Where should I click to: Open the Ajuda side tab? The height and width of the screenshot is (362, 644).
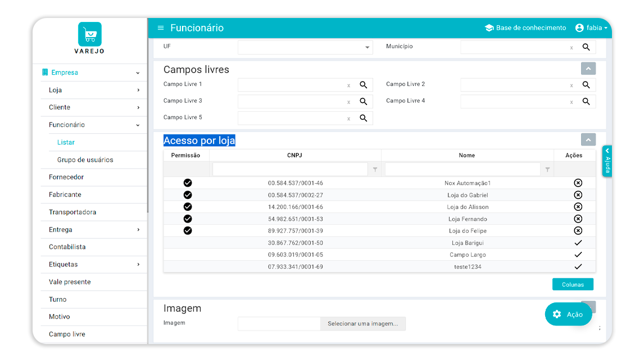click(x=607, y=161)
